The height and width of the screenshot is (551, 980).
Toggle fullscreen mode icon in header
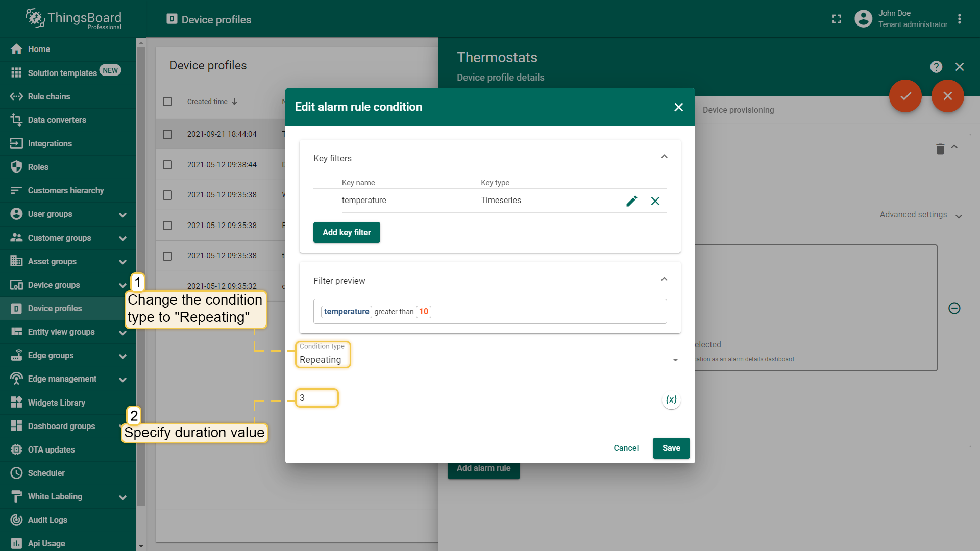pyautogui.click(x=837, y=19)
